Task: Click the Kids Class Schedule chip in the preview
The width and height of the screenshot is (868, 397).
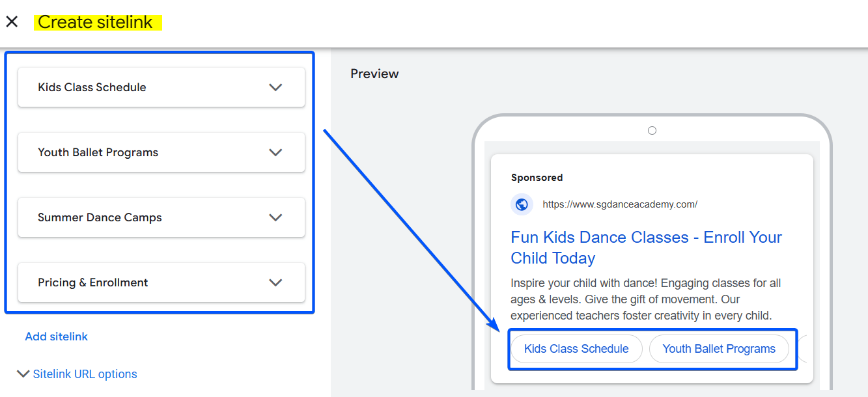Action: pyautogui.click(x=576, y=349)
